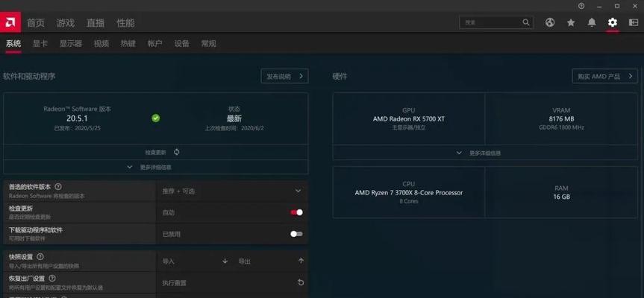Image resolution: width=644 pixels, height=298 pixels.
Task: Click the 购买 AMD 产品 button
Action: (605, 76)
